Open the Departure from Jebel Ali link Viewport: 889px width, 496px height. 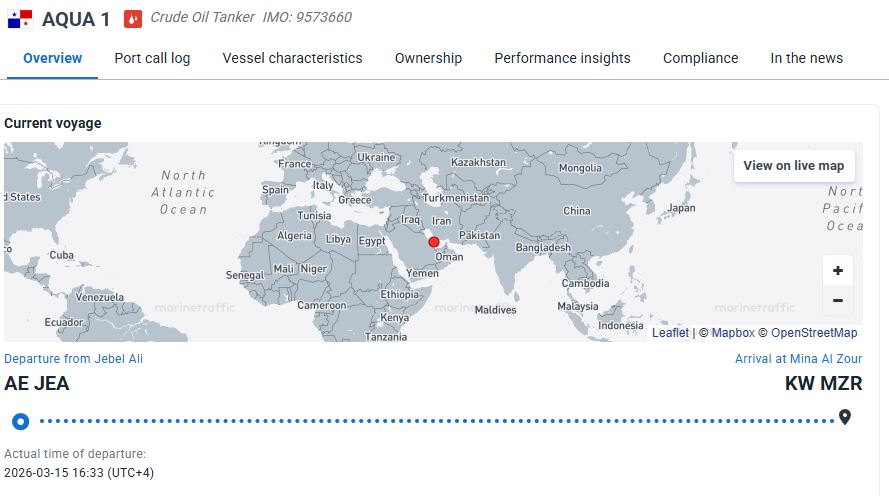coord(73,358)
